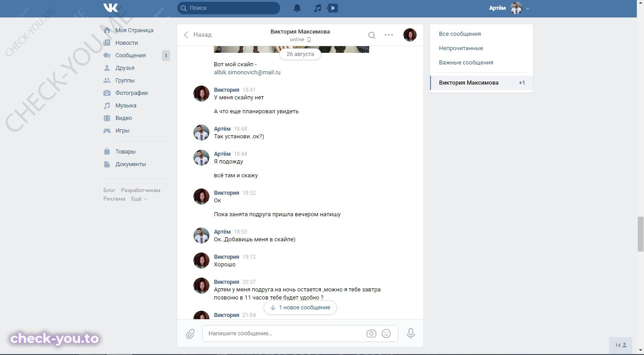Open Группы from sidebar

125,81
